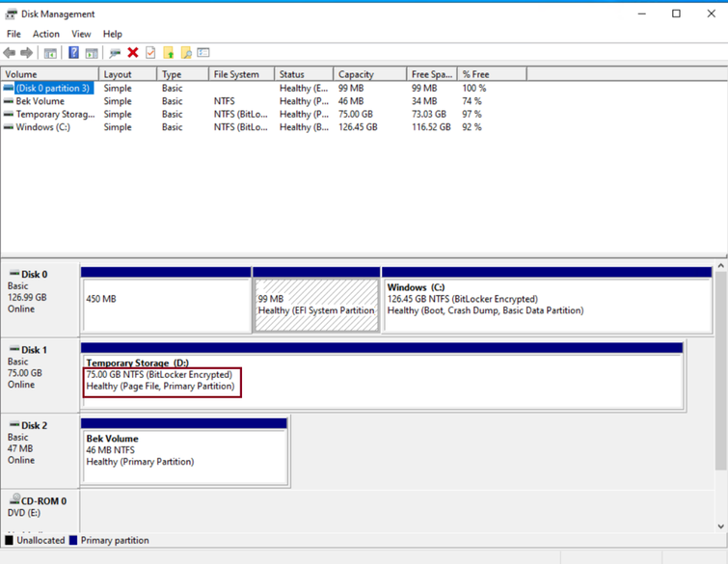This screenshot has height=564, width=728.
Task: Click the blue Primary partition legend swatch
Action: pyautogui.click(x=73, y=540)
